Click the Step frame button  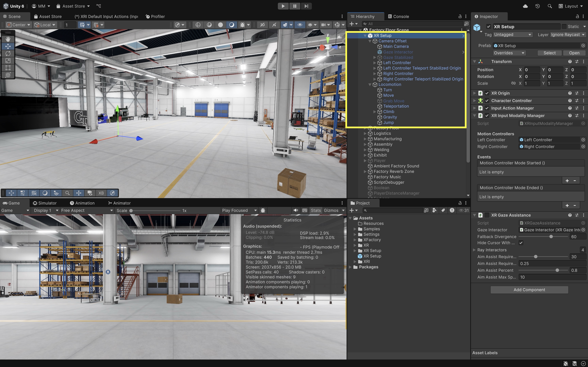306,6
